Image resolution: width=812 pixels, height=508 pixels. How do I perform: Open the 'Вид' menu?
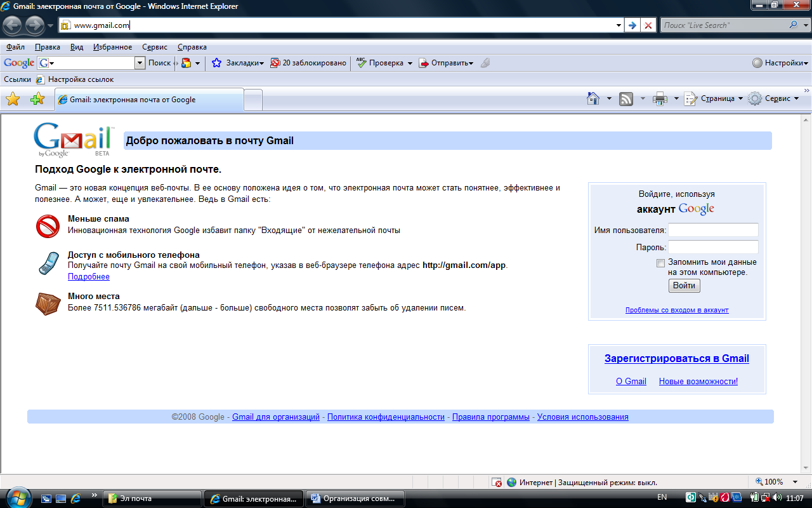(77, 47)
